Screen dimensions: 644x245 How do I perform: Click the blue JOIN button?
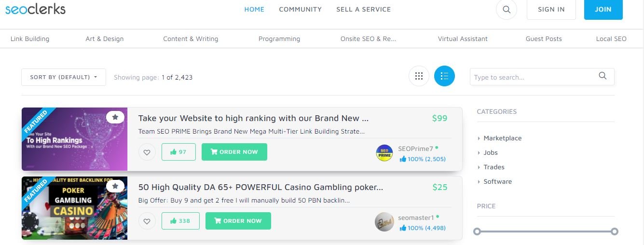(x=603, y=9)
